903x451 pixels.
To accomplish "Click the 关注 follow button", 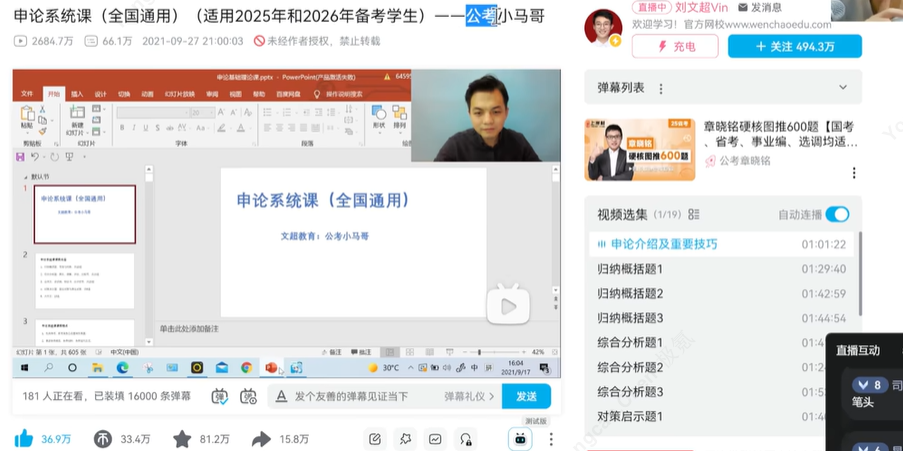I will click(x=792, y=46).
